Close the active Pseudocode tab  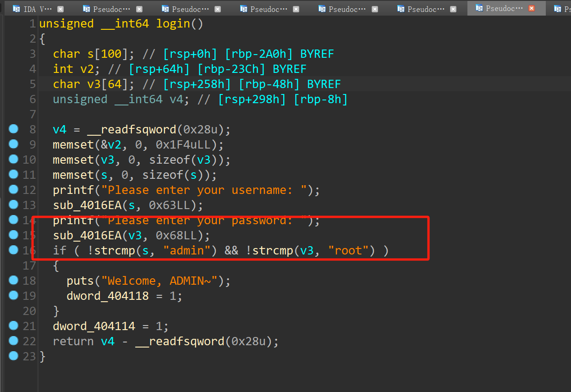click(532, 8)
